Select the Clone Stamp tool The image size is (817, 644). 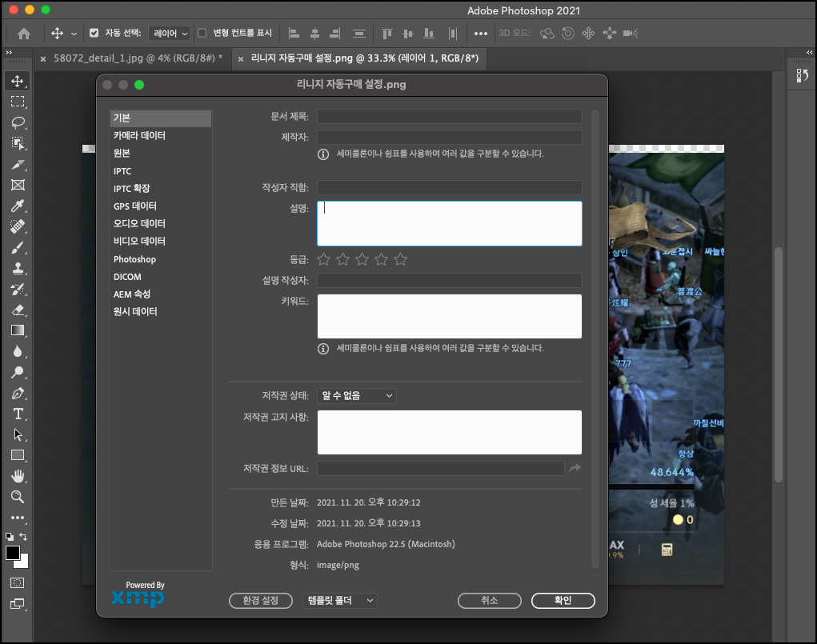point(18,268)
